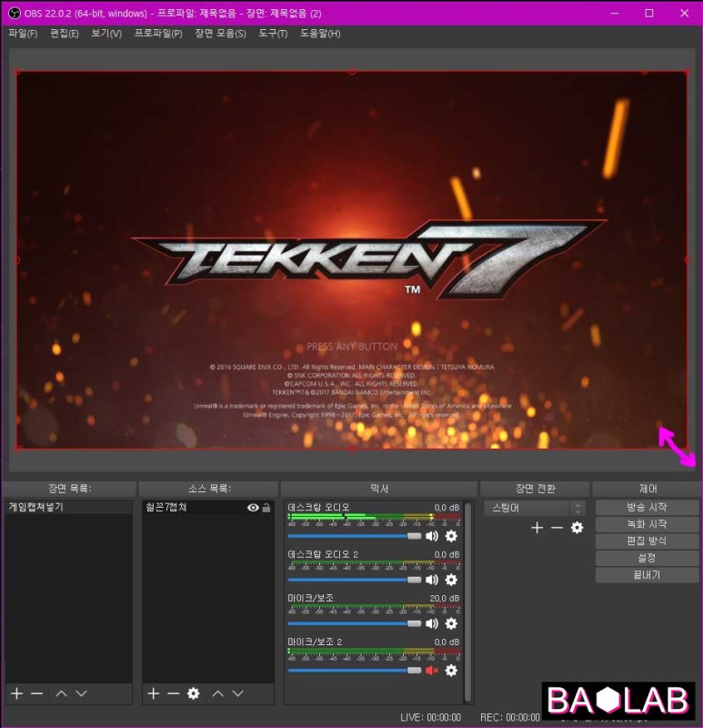Move the source down in the list

[x=238, y=693]
